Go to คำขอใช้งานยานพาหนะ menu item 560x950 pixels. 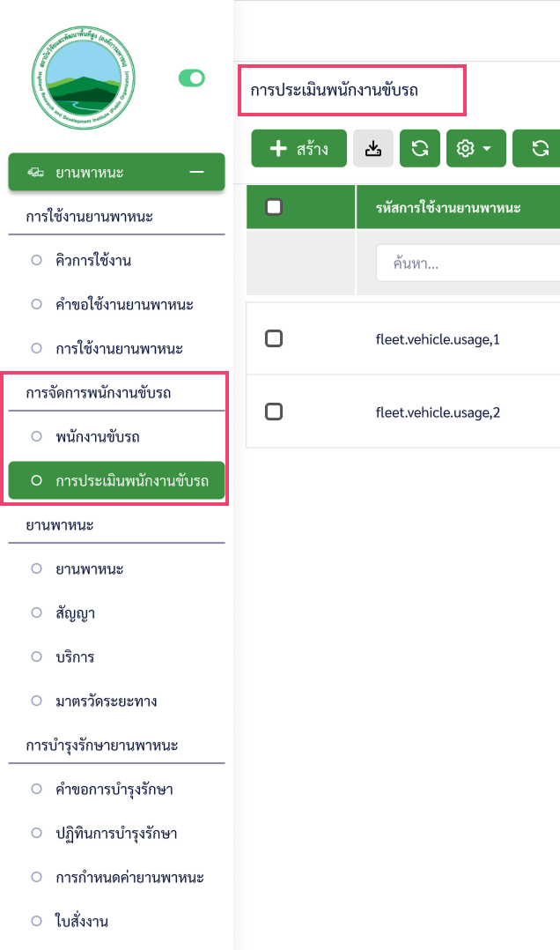(124, 304)
